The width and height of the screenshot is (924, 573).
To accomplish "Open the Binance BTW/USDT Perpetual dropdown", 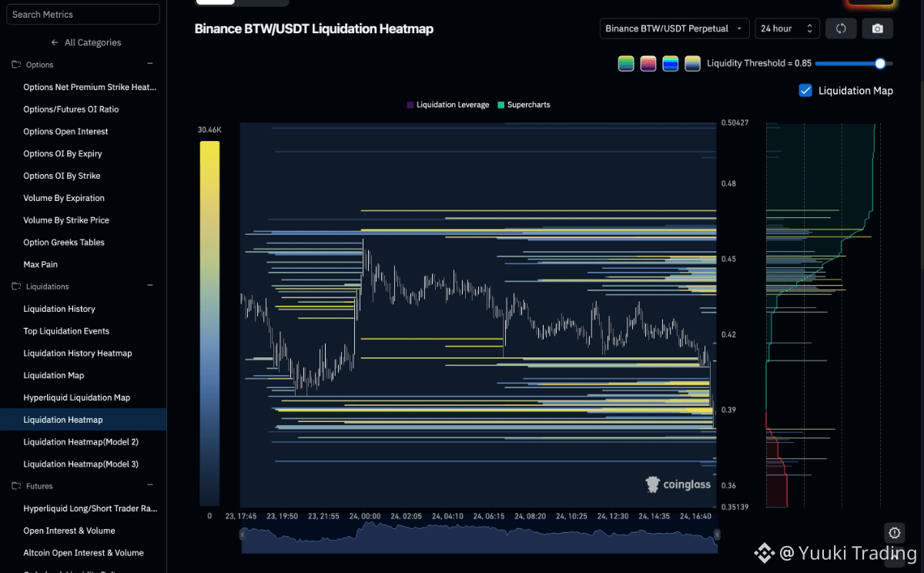I will click(x=675, y=28).
